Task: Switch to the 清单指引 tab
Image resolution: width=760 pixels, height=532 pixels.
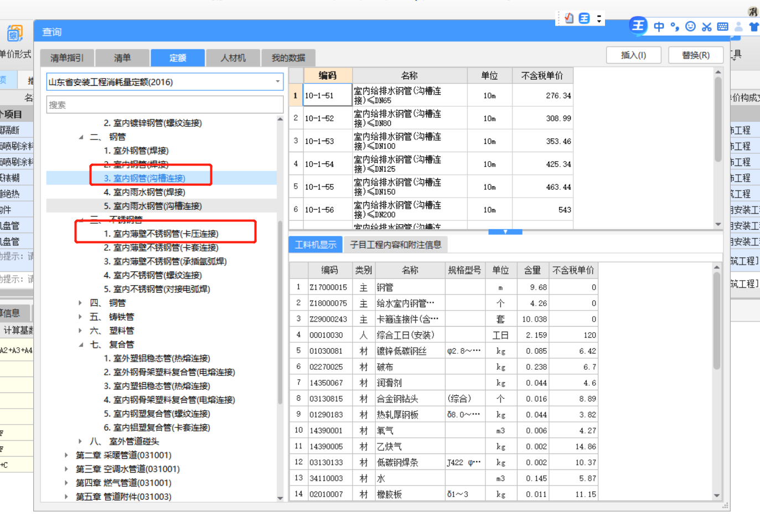Action: 67,58
